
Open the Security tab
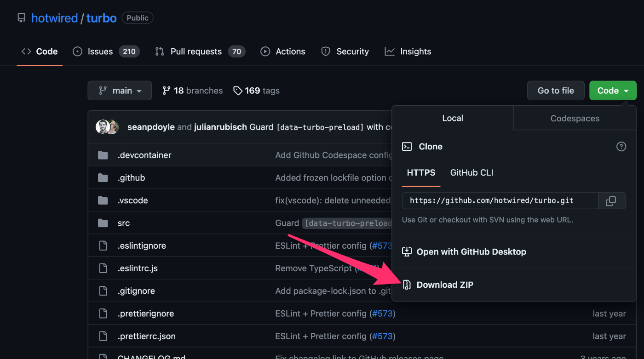(345, 51)
